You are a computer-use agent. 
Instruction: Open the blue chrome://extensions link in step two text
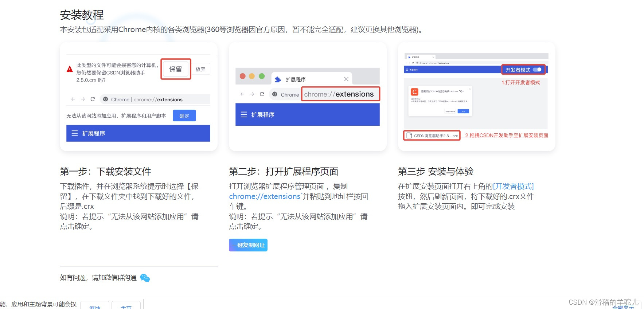click(x=265, y=196)
